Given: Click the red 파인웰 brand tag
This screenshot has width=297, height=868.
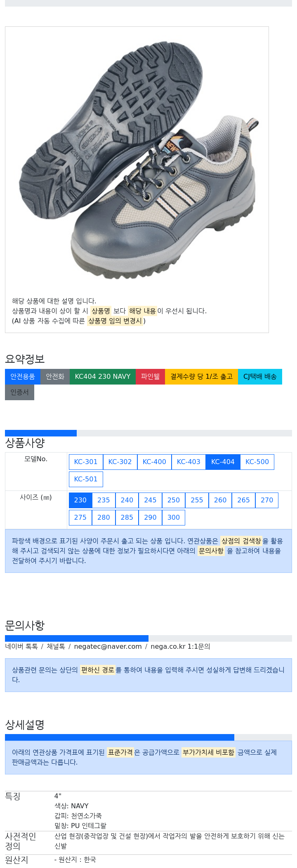Looking at the screenshot, I should [x=150, y=377].
